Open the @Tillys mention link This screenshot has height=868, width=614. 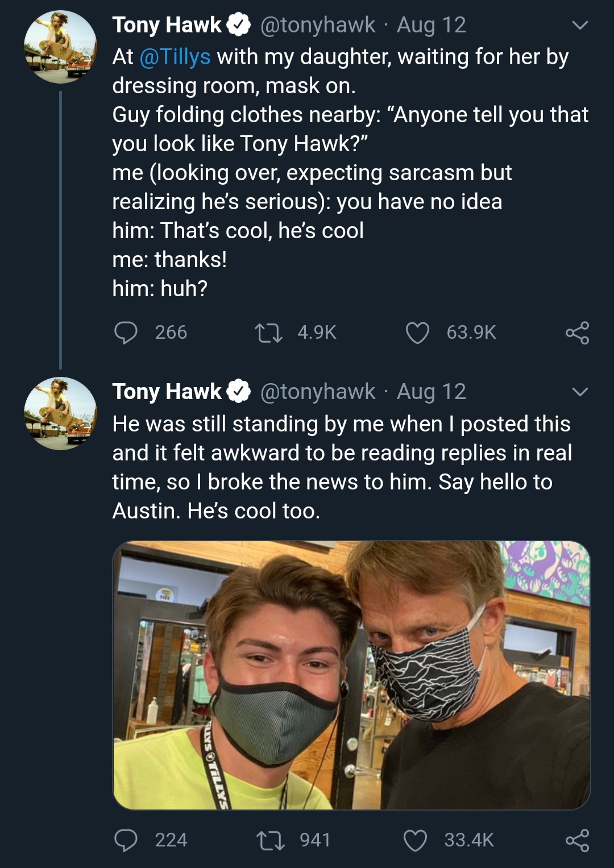pos(175,57)
